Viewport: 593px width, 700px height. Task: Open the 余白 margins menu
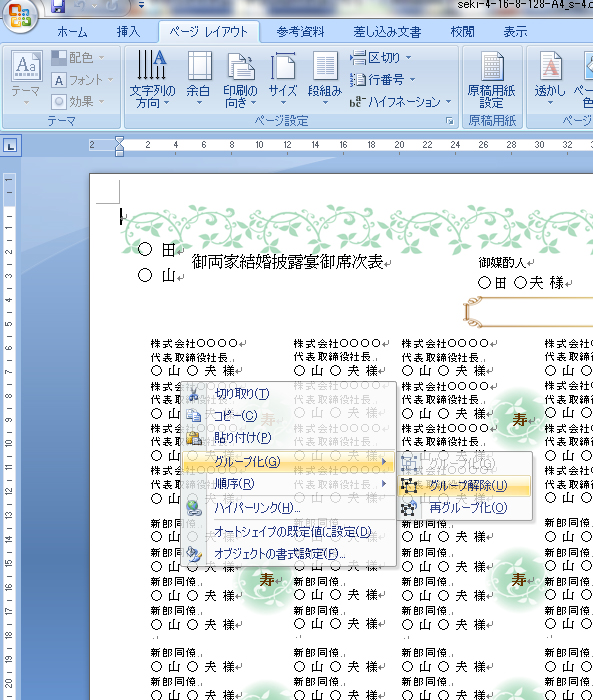point(199,79)
